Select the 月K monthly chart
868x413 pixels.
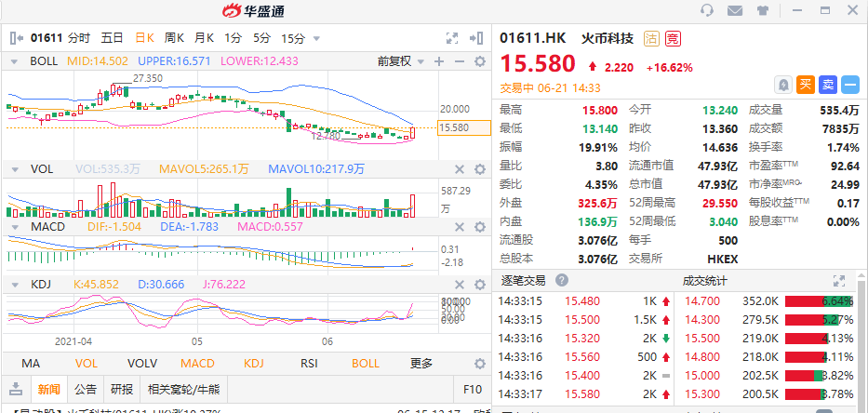[205, 38]
